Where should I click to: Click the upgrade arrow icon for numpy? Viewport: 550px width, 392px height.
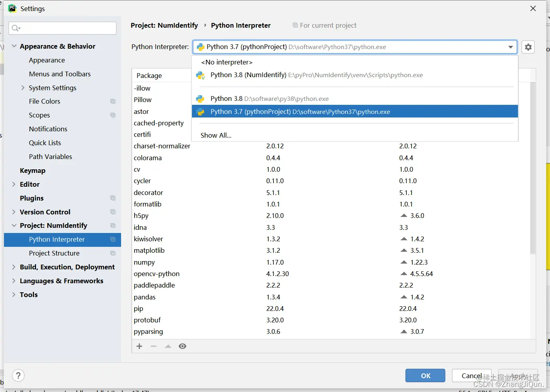point(404,262)
